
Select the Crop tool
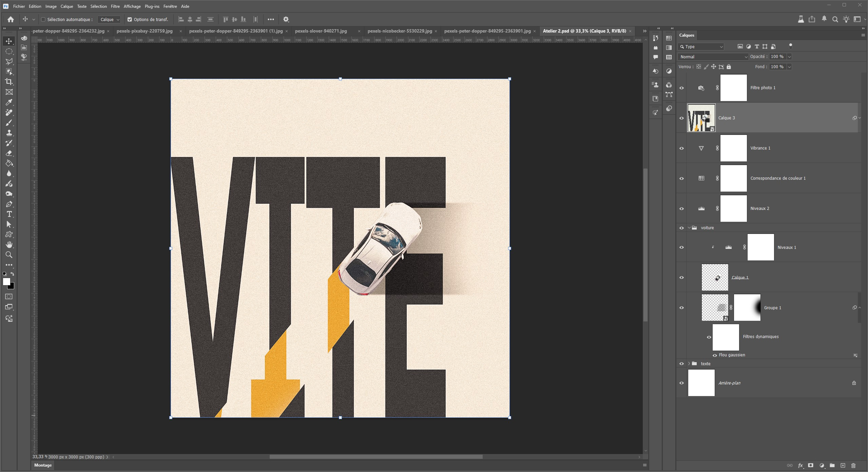[9, 82]
